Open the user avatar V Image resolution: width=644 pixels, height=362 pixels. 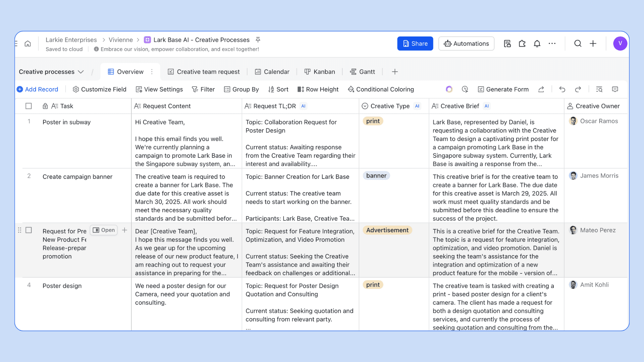[620, 44]
